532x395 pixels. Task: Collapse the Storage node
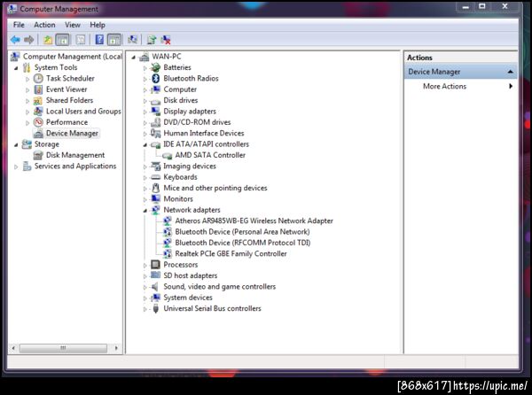pos(16,145)
